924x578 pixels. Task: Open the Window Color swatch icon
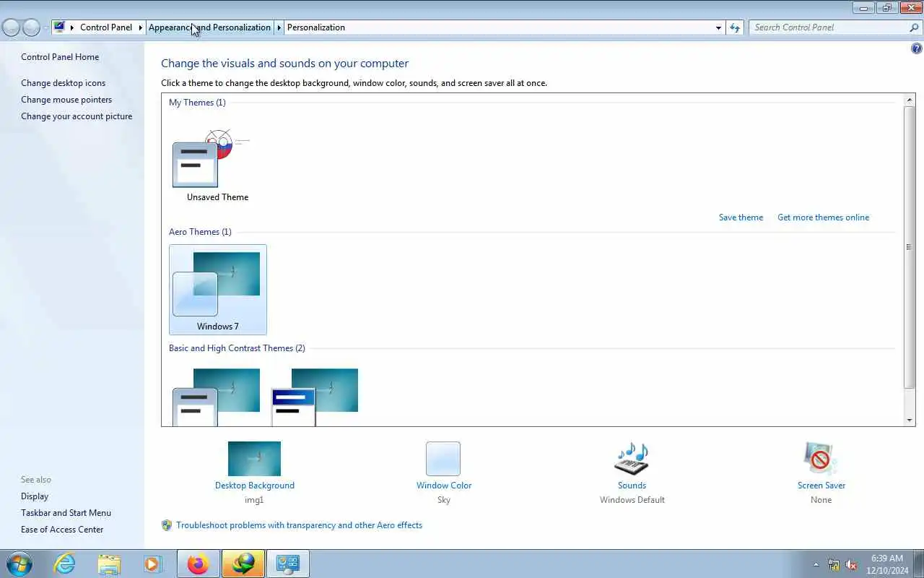click(x=443, y=459)
